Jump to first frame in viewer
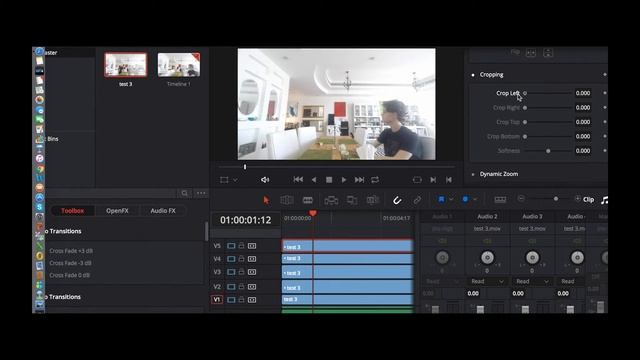The image size is (640, 360). [x=298, y=180]
